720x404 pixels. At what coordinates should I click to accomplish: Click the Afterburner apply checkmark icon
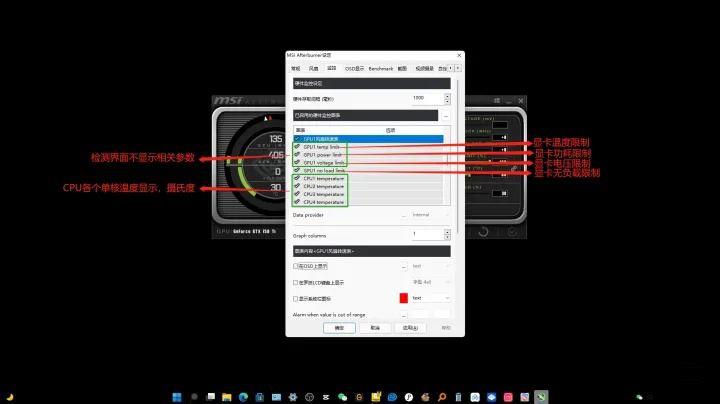pos(512,232)
